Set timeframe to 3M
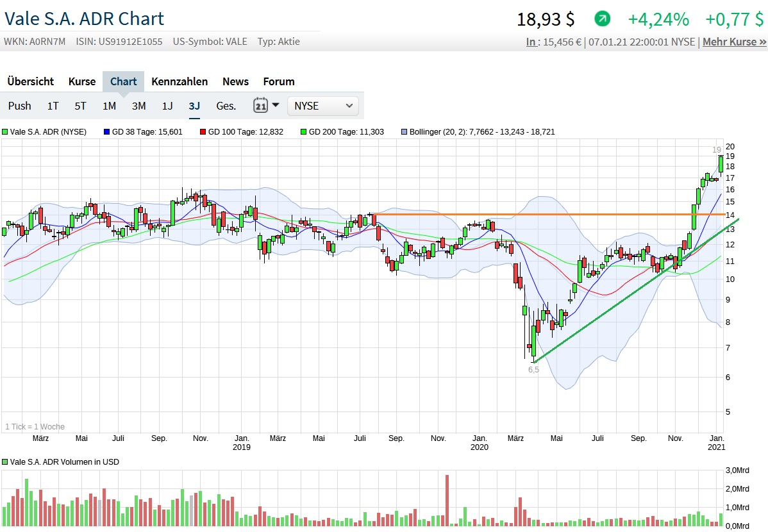The height and width of the screenshot is (532, 768). [139, 106]
